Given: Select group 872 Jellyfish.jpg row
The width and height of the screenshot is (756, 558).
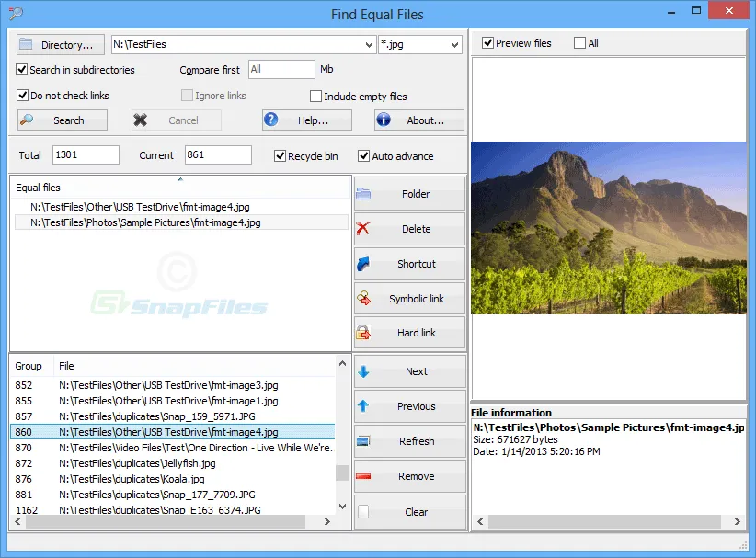Looking at the screenshot, I should (x=173, y=463).
